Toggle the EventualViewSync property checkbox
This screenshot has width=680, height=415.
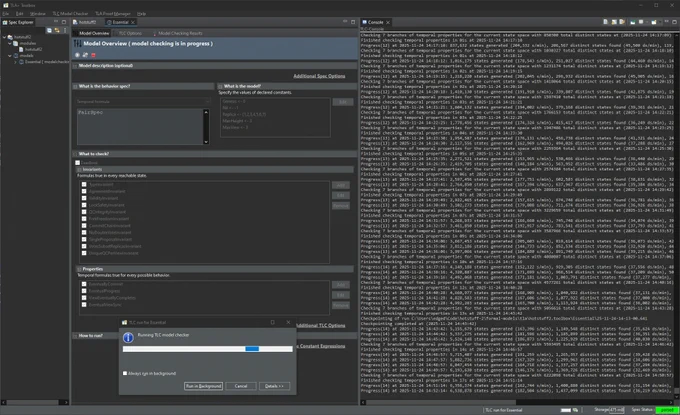[x=84, y=305]
